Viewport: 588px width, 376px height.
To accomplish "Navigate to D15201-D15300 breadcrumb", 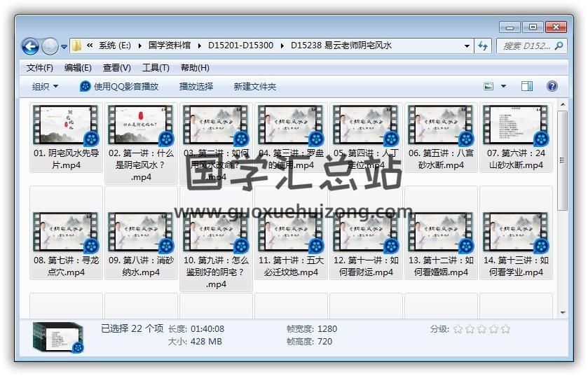I will coord(241,46).
